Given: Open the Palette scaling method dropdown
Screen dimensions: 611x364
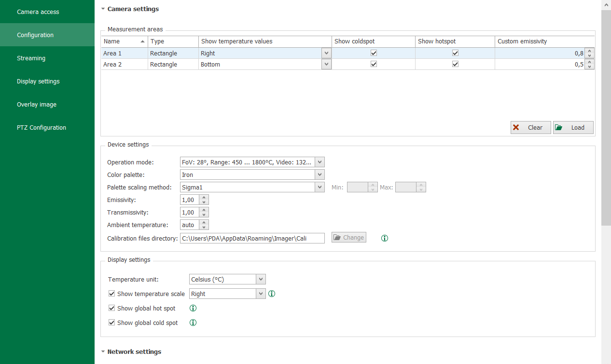Looking at the screenshot, I should click(319, 187).
